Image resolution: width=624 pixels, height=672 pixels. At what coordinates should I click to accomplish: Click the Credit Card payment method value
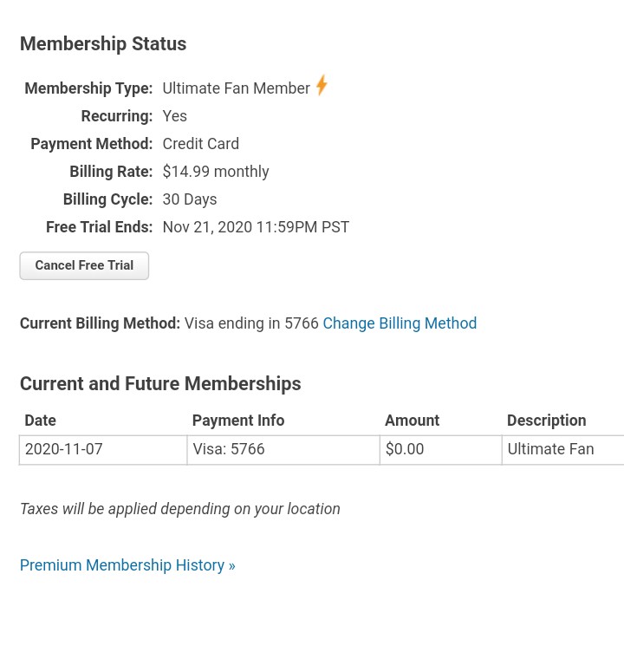coord(201,144)
